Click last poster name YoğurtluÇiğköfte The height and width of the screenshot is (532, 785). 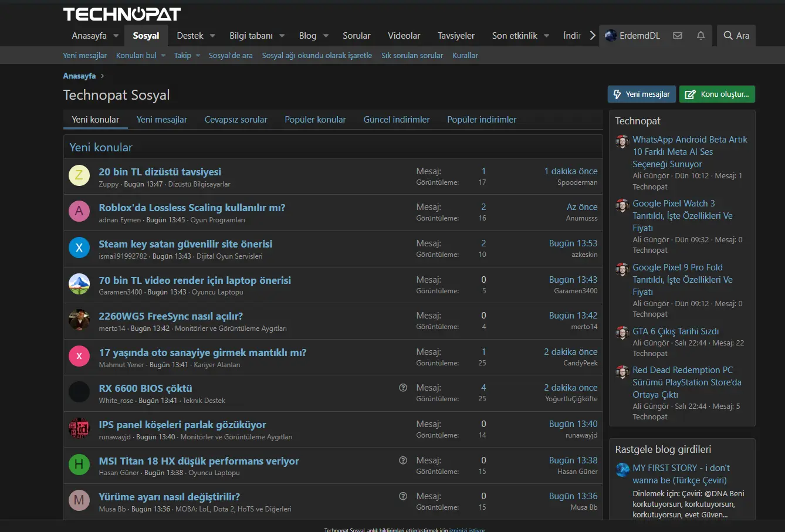[571, 399]
